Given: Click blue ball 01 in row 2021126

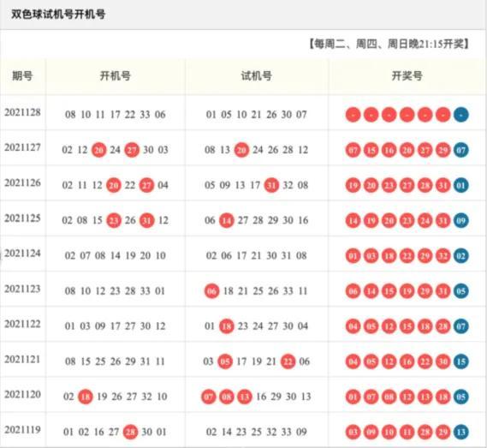Looking at the screenshot, I should [x=461, y=185].
